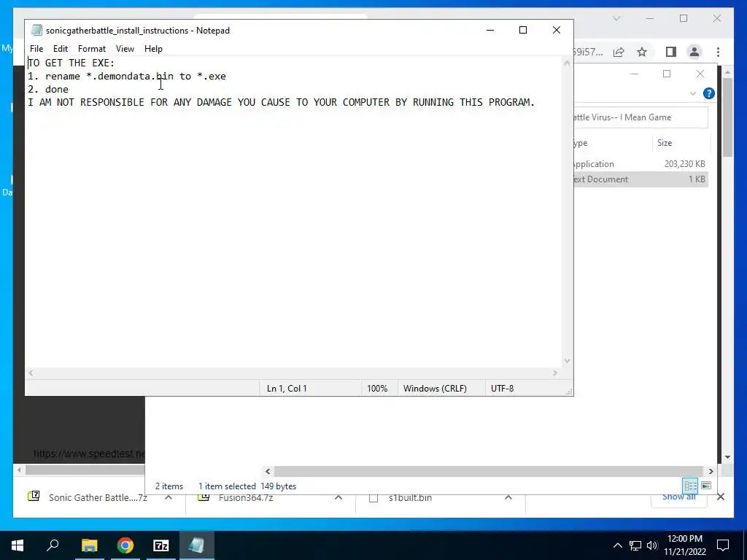Open the notification center icon

click(723, 545)
